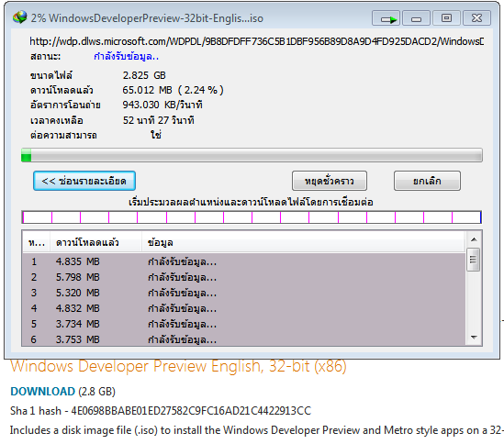This screenshot has height=444, width=504.
Task: Click the green download progress bar
Action: (x=252, y=155)
